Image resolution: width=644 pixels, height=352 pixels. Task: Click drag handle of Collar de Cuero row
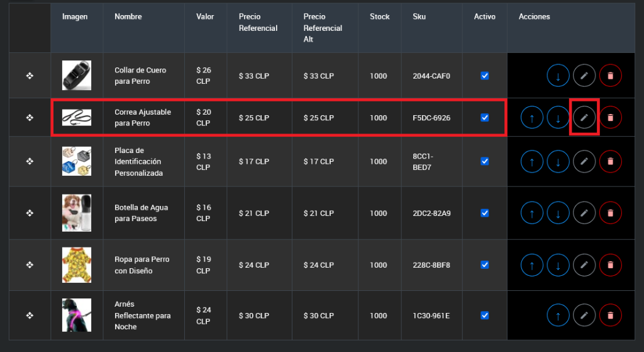coord(30,76)
